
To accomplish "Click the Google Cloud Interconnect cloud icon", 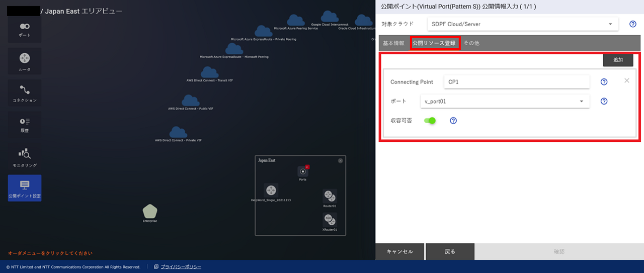I will [330, 17].
